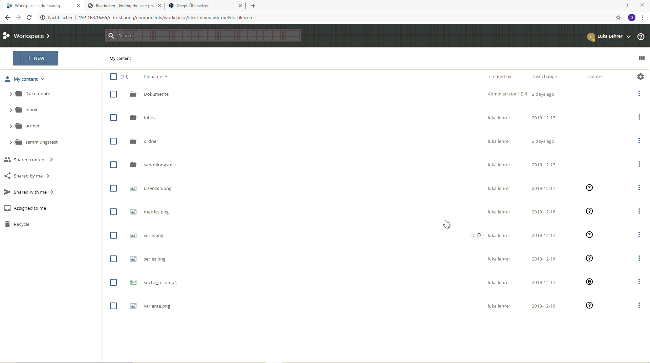Expand the Shared with me section

pyautogui.click(x=52, y=192)
